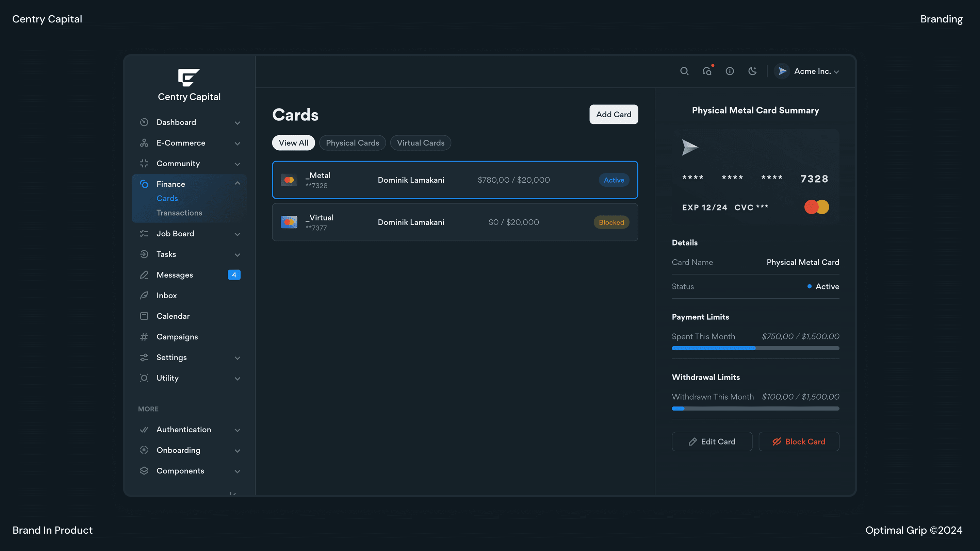
Task: Click the Spent This Month progress bar
Action: click(x=755, y=348)
